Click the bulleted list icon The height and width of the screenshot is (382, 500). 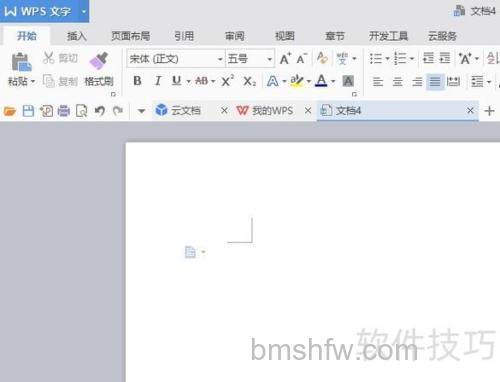(x=376, y=59)
